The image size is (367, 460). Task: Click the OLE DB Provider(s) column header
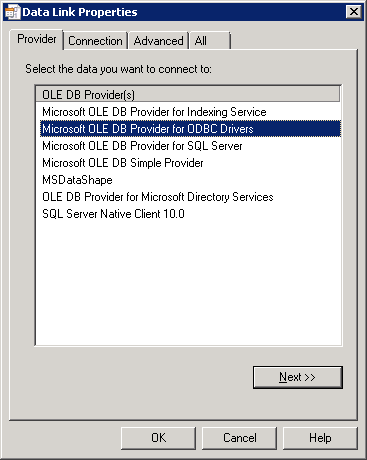pyautogui.click(x=188, y=95)
